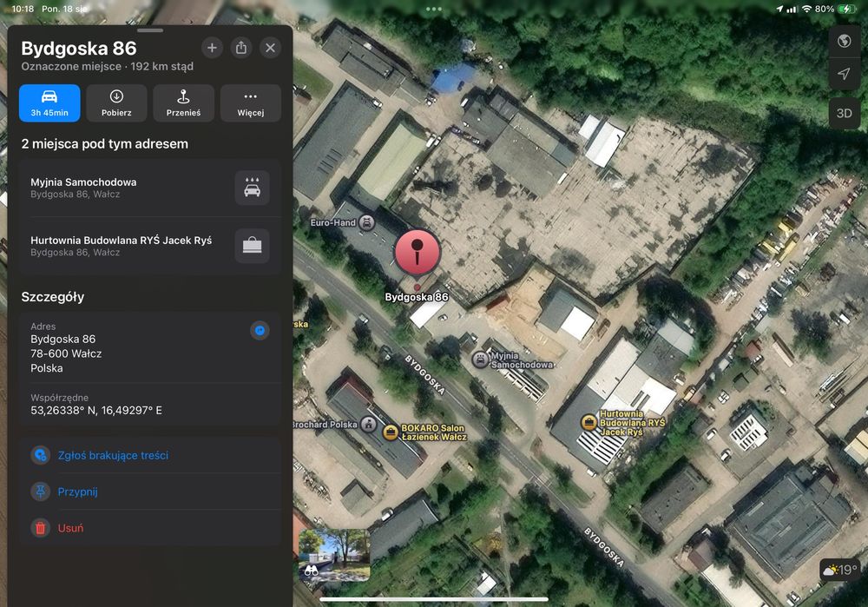
Task: Tap the home indicator bar at bottom
Action: (x=434, y=599)
